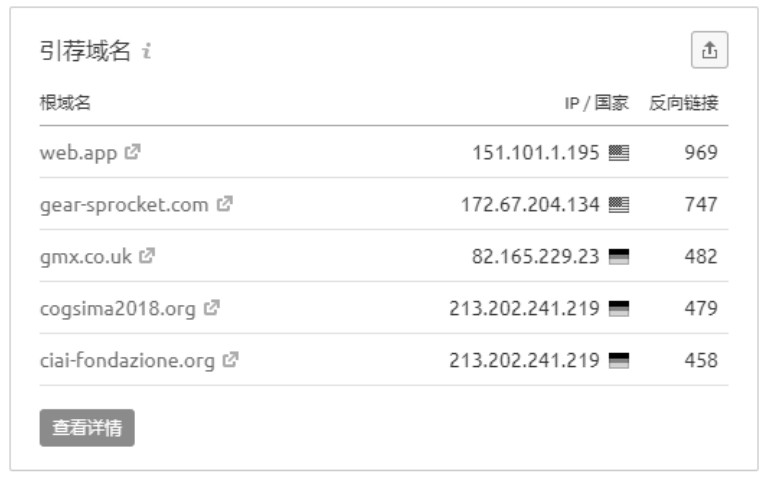Click the export icon button
Image resolution: width=770 pixels, height=480 pixels.
pyautogui.click(x=709, y=50)
